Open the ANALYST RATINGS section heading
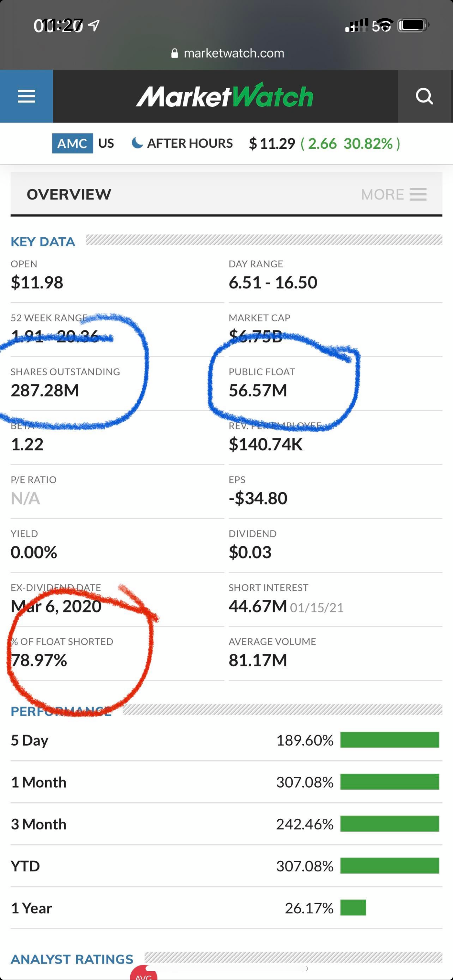The width and height of the screenshot is (453, 980). (72, 959)
